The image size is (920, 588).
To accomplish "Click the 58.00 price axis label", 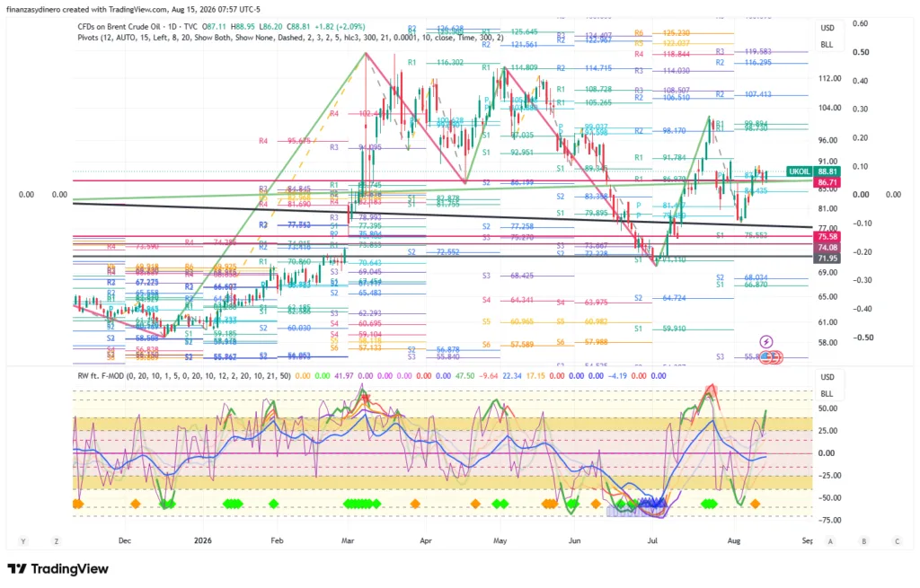I will coord(827,343).
